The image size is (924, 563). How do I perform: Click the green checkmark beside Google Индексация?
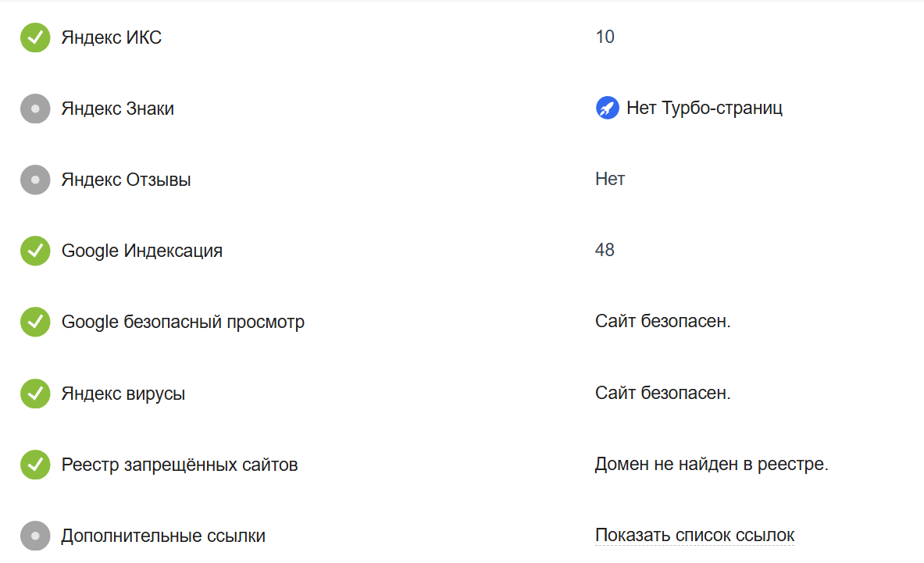pos(35,251)
